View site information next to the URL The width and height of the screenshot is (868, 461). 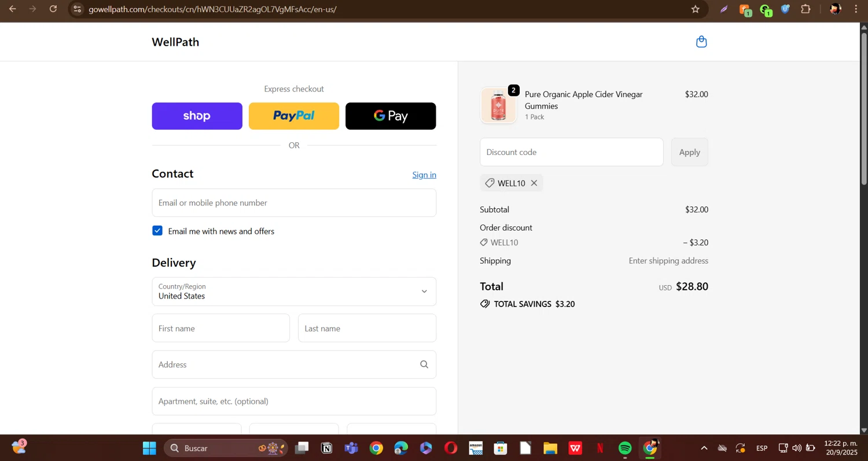click(x=78, y=9)
